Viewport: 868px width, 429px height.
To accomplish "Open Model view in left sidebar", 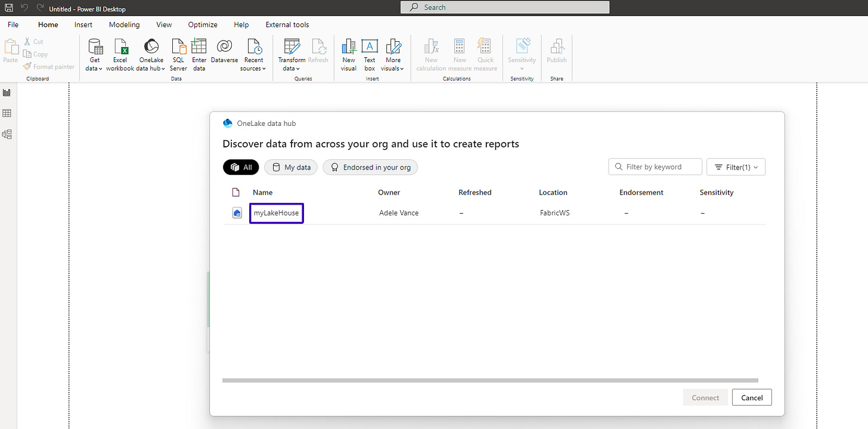I will point(7,134).
